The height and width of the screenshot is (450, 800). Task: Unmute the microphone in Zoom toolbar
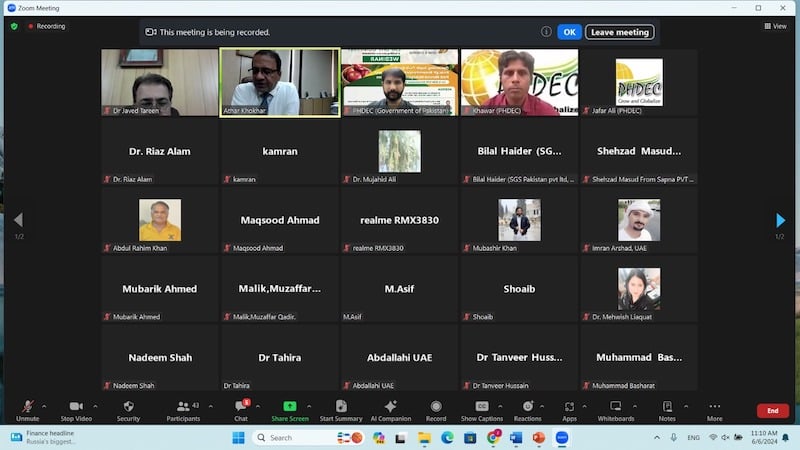point(27,409)
